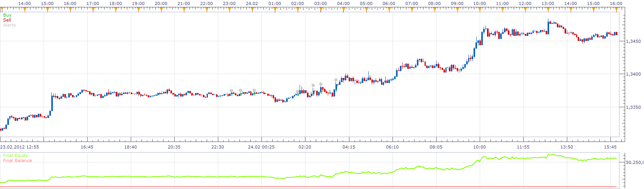Click the 50,250 equity axis value
Image resolution: width=644 pixels, height=189 pixels.
tap(635, 162)
